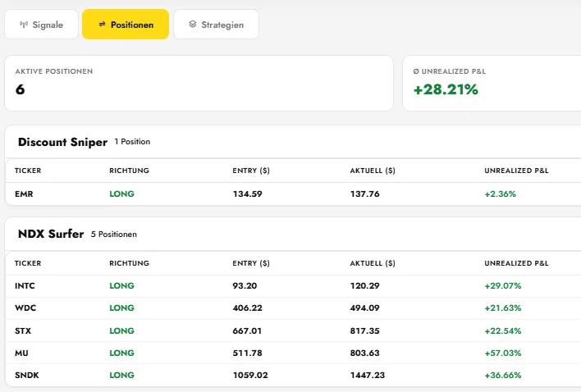Image resolution: width=581 pixels, height=392 pixels.
Task: Click entry price 511.78
Action: click(248, 353)
